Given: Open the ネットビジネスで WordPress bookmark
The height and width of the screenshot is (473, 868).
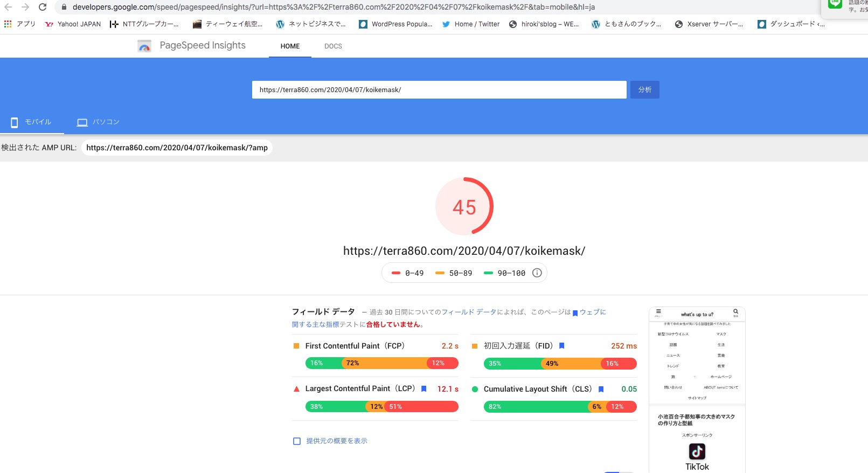Looking at the screenshot, I should [x=311, y=24].
